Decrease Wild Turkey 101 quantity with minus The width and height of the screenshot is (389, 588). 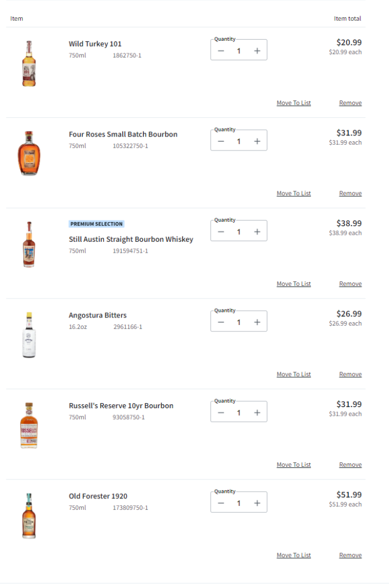tap(221, 51)
